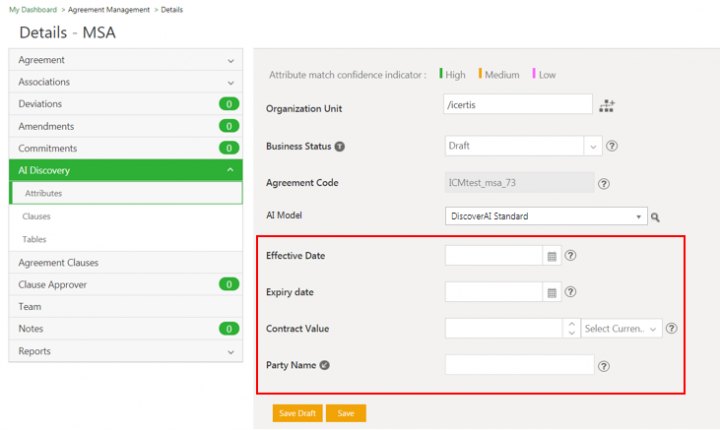Select Attributes under AI Discovery

tap(126, 193)
